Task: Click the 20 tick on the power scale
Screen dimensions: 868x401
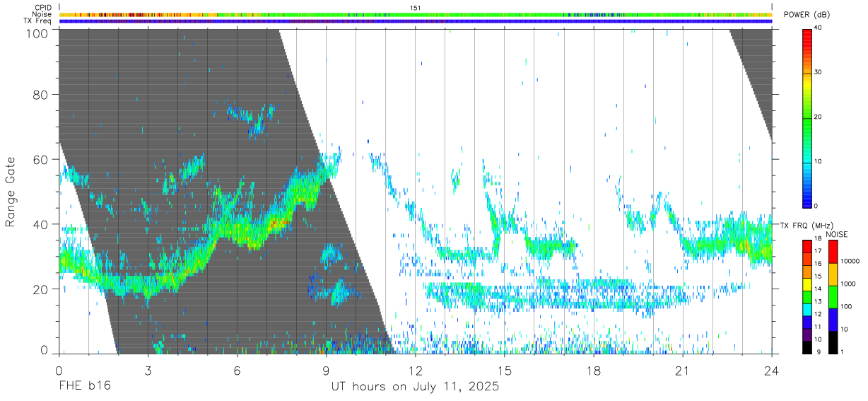Action: [x=819, y=117]
